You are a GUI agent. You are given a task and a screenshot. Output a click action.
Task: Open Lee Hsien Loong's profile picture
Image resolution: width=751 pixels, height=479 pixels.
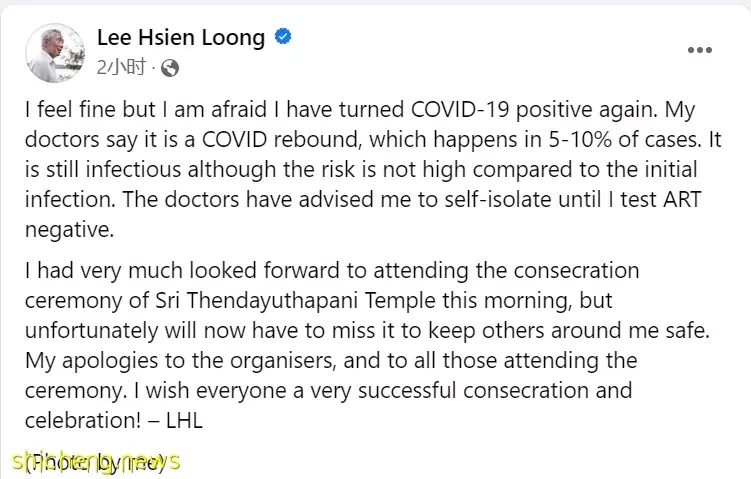pos(55,53)
